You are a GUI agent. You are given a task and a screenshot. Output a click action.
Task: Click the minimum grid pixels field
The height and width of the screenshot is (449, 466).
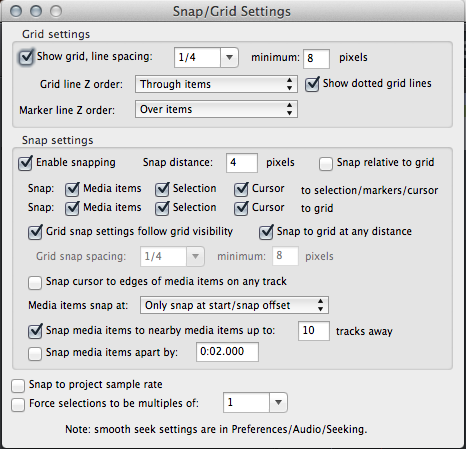pos(316,59)
